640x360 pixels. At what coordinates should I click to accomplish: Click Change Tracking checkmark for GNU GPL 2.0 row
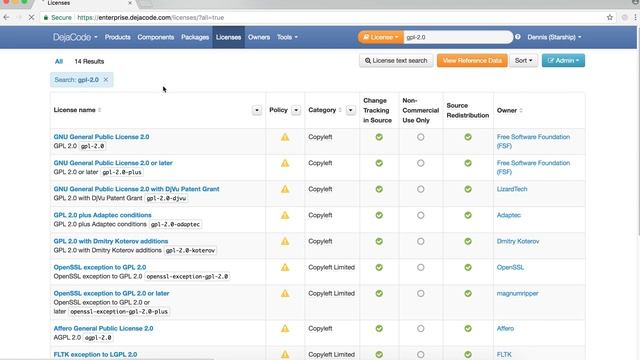379,137
